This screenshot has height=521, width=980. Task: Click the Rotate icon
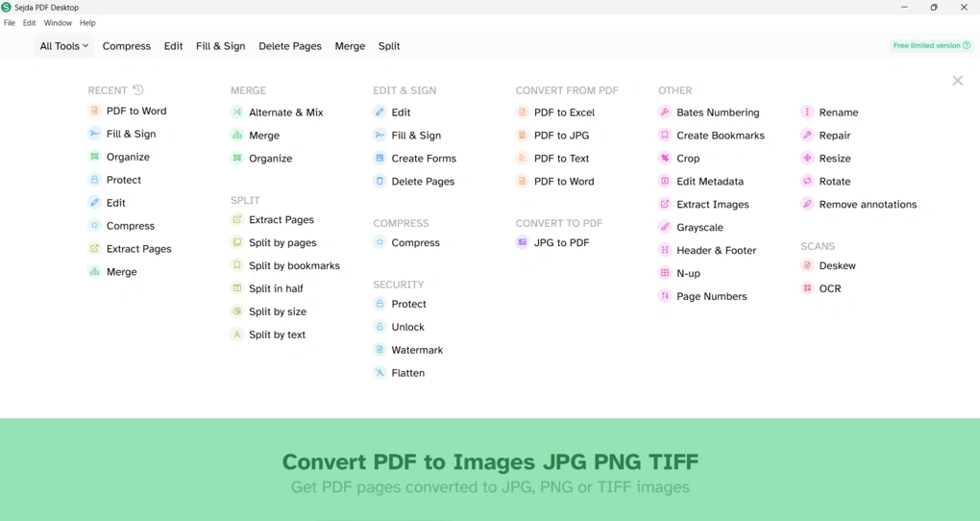point(807,182)
